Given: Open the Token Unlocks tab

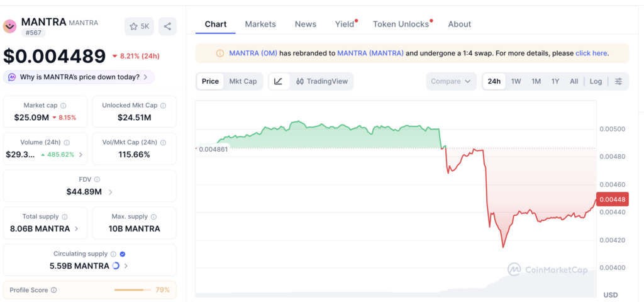Looking at the screenshot, I should [x=402, y=25].
